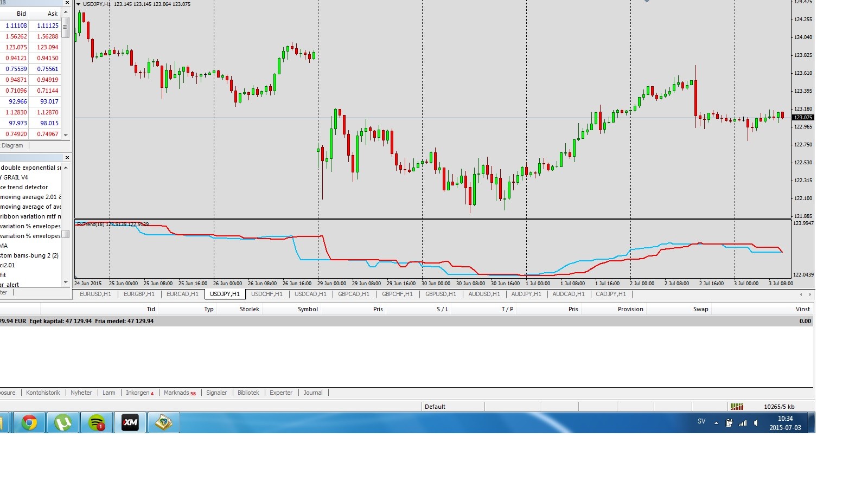
Task: Select 'ce trend detector' indicator in Navigator
Action: point(24,187)
